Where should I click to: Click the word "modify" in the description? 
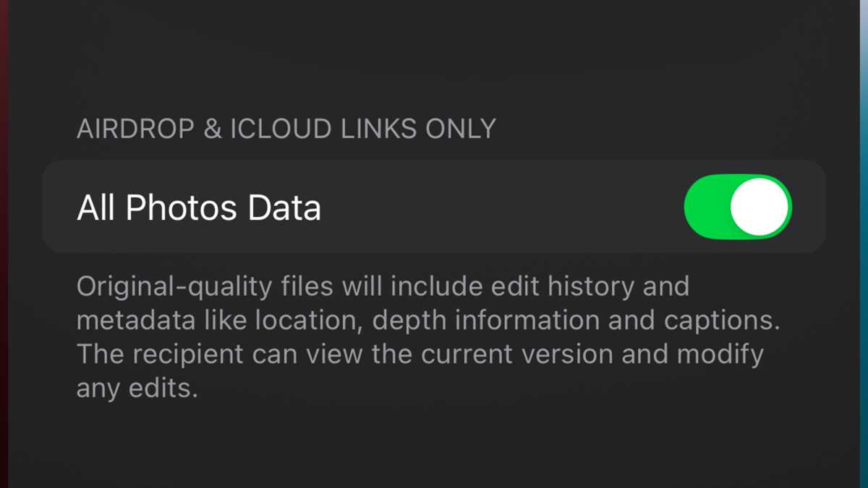720,355
